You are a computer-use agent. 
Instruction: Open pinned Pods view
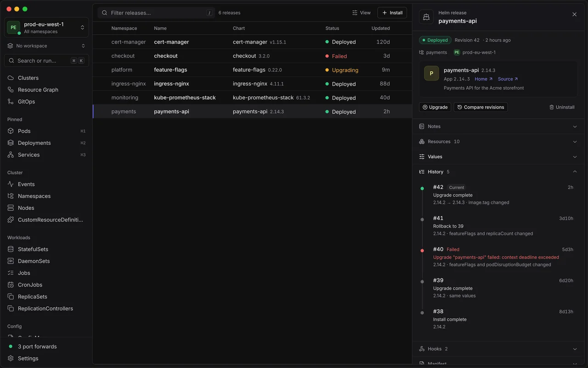pyautogui.click(x=46, y=131)
